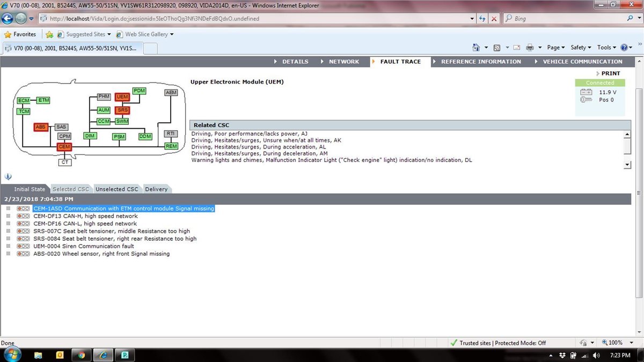Click the PRINT link
This screenshot has width=644, height=362.
tap(610, 73)
